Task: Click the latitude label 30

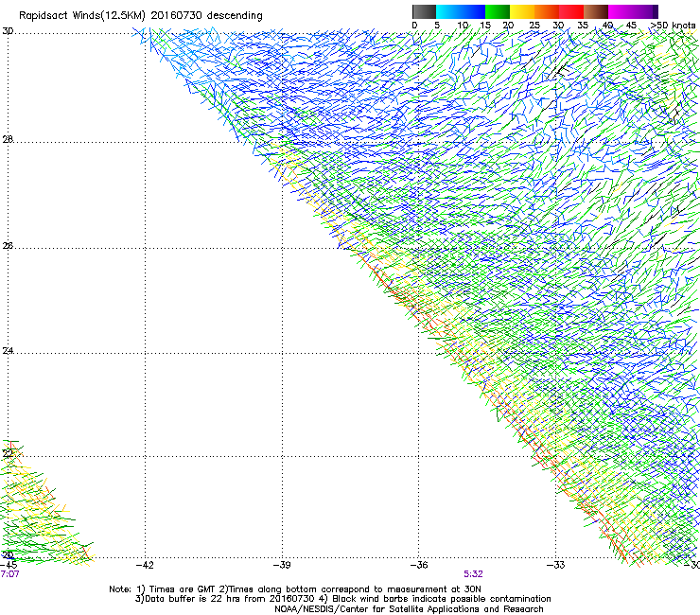Action: (x=8, y=31)
